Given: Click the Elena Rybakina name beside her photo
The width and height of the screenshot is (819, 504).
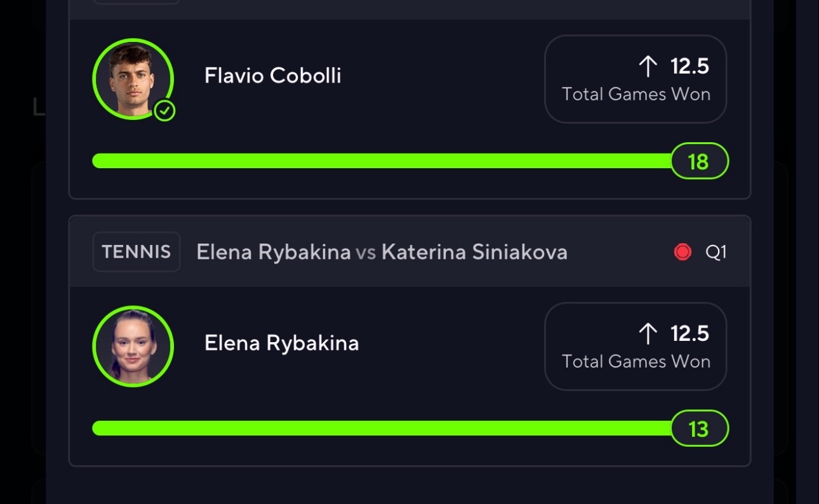Looking at the screenshot, I should 282,343.
